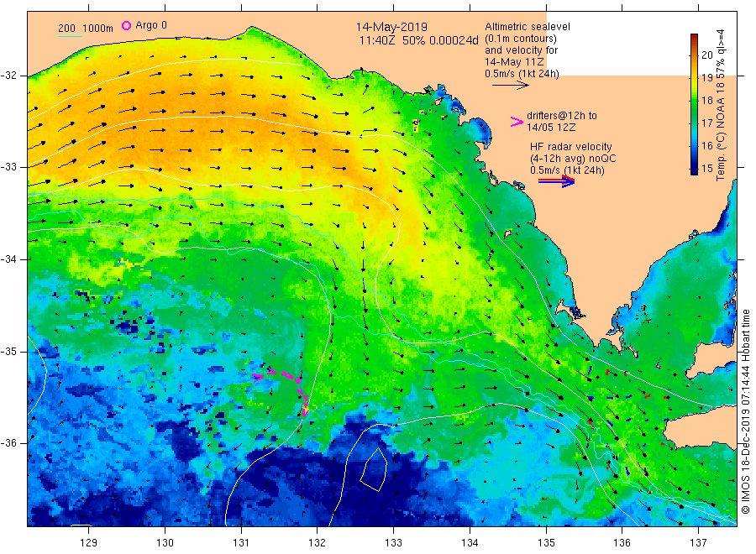Click the '(0.1m contours)' legend line
Screen dimensions: 756x554
point(520,39)
